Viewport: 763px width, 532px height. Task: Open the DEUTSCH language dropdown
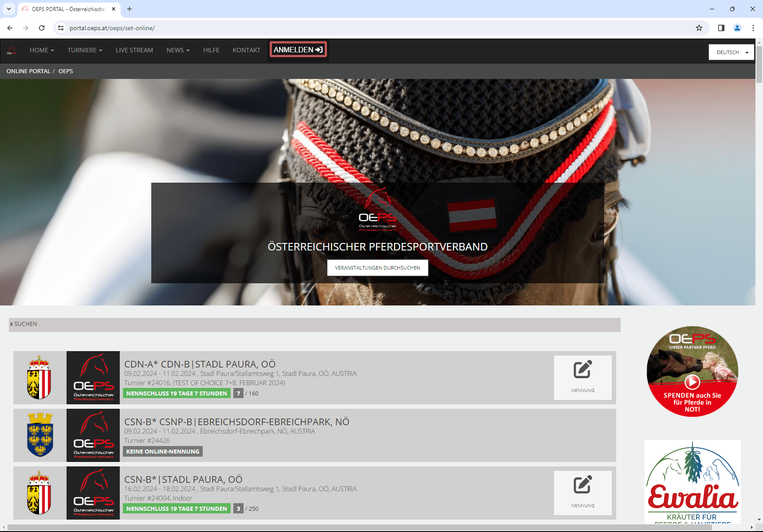pos(731,52)
